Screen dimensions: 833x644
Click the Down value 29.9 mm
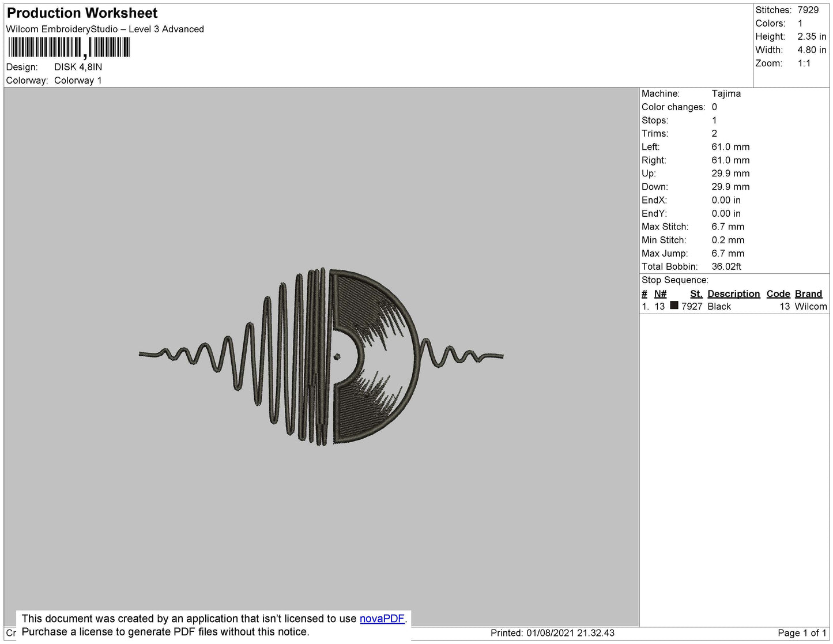click(x=730, y=186)
